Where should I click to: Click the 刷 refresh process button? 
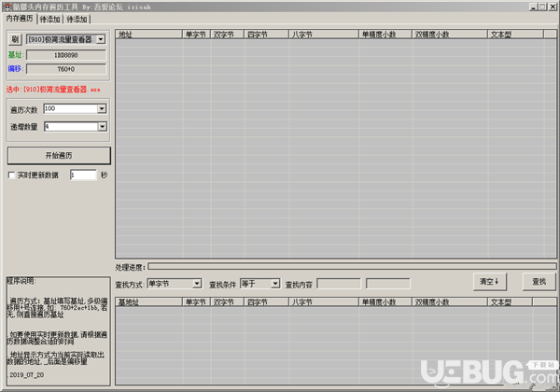[15, 39]
